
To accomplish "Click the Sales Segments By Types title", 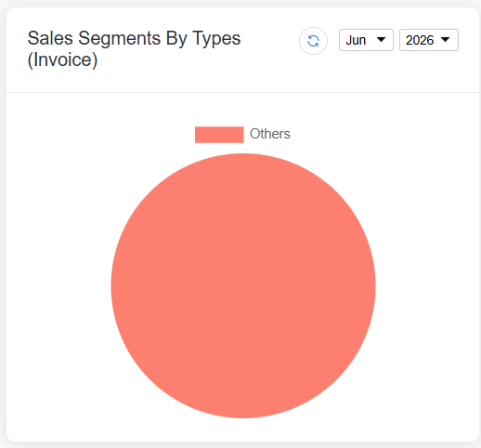I will coord(134,38).
